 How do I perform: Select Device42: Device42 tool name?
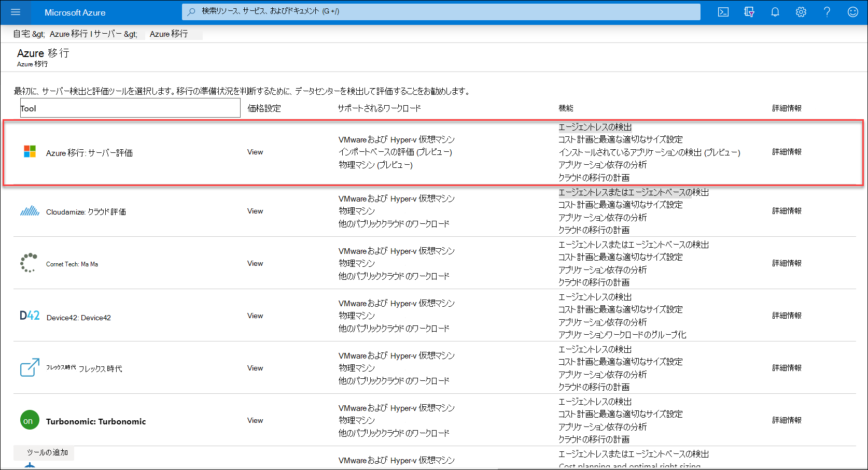coord(79,318)
